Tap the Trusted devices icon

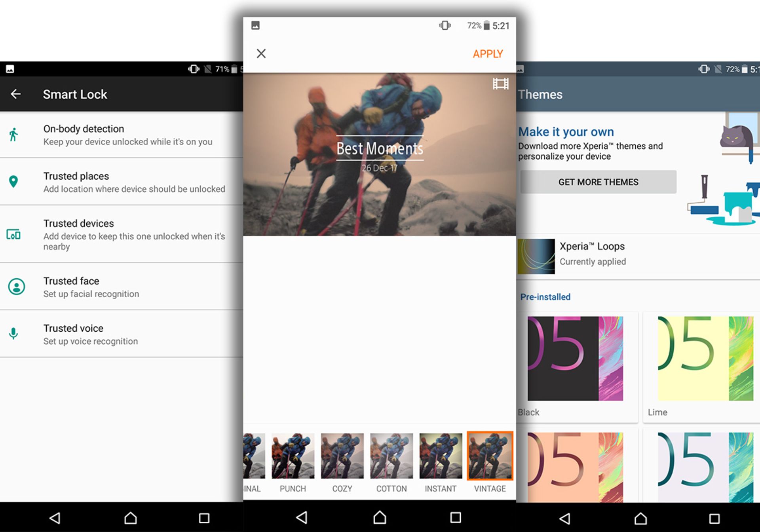coord(13,234)
